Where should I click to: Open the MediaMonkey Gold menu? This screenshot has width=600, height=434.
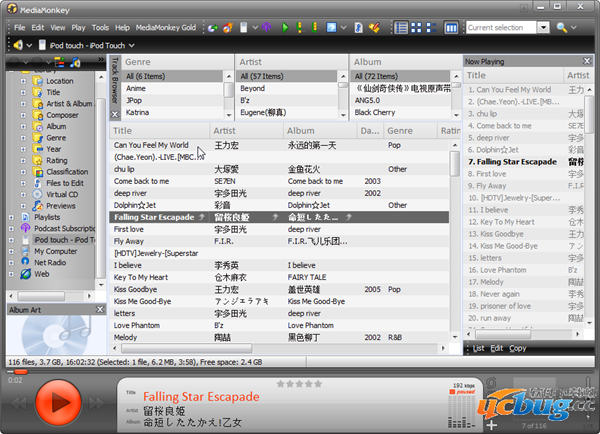(x=165, y=27)
